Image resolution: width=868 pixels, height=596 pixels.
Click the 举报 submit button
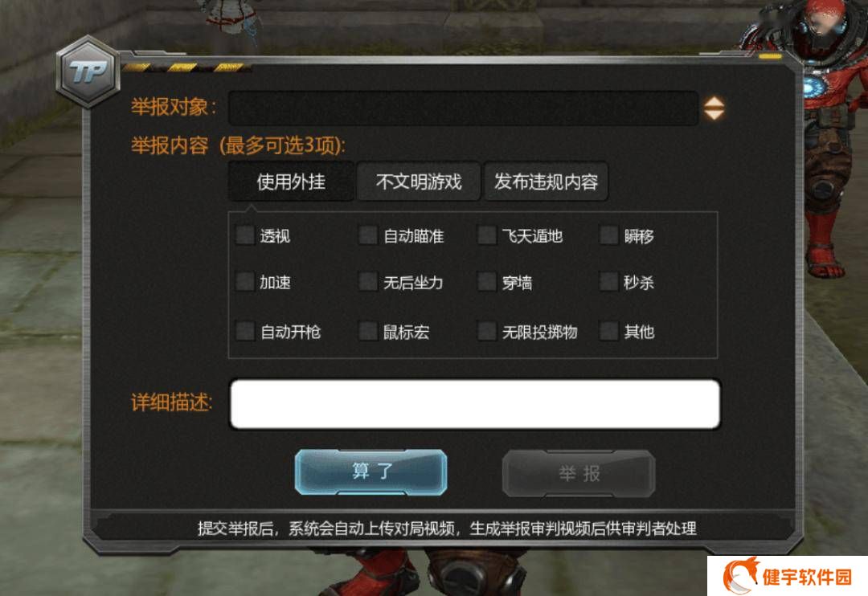tap(579, 474)
